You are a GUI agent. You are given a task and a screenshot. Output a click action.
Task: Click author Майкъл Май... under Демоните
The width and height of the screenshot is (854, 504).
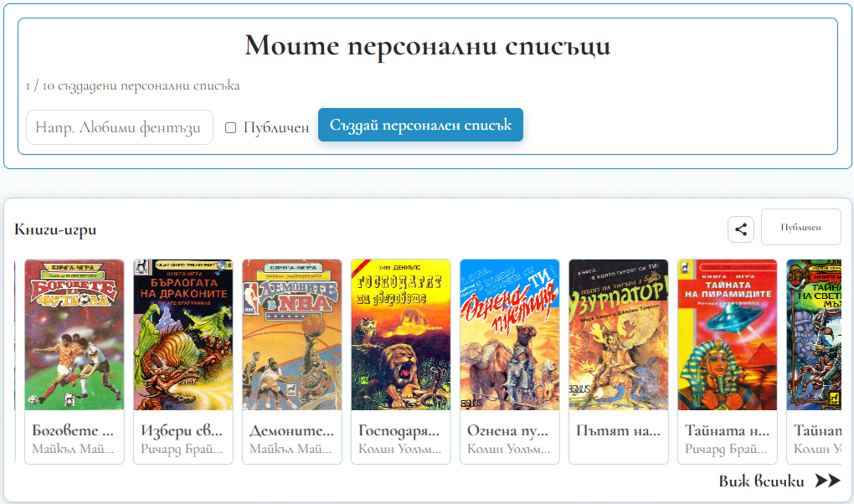tap(291, 449)
